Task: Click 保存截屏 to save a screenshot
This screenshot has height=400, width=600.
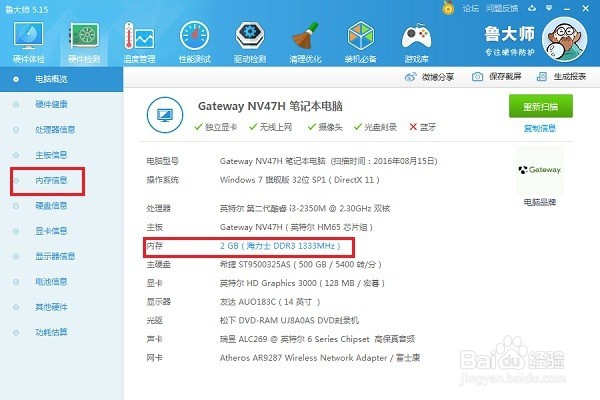Action: pos(496,77)
